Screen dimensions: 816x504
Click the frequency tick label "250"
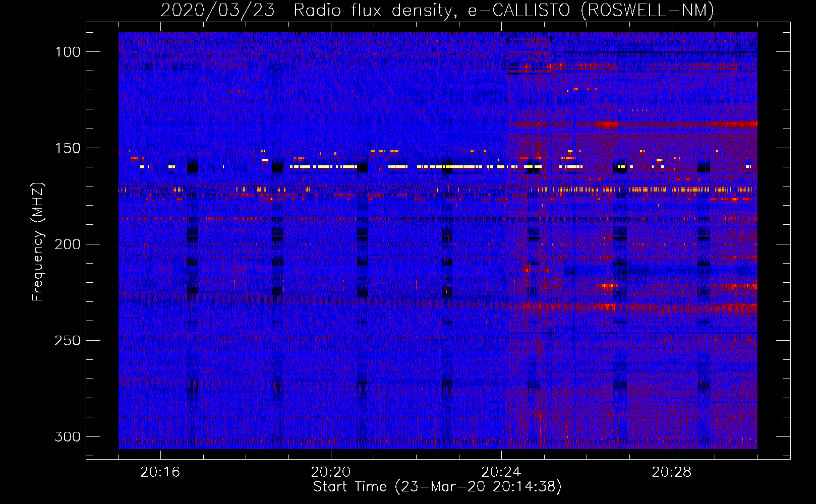[68, 341]
